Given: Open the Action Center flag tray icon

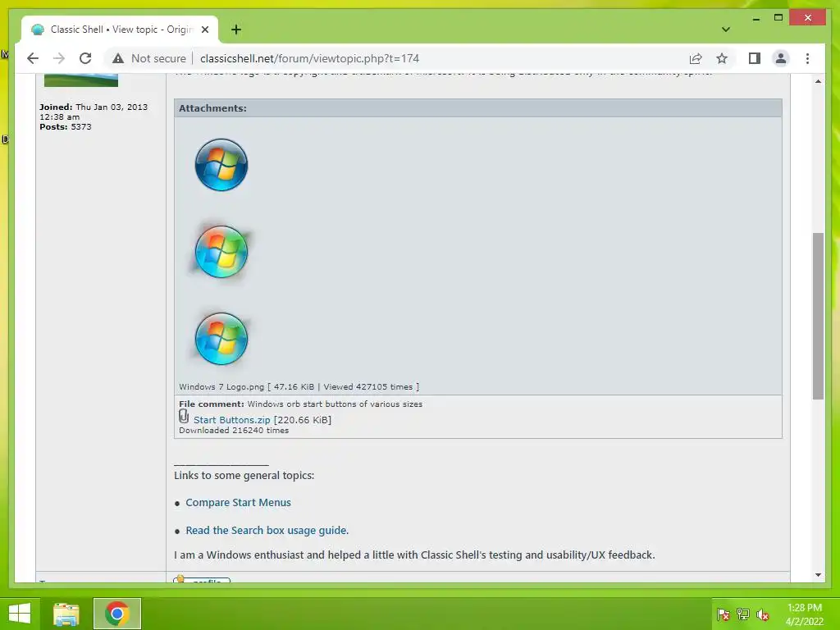Looking at the screenshot, I should pos(724,614).
